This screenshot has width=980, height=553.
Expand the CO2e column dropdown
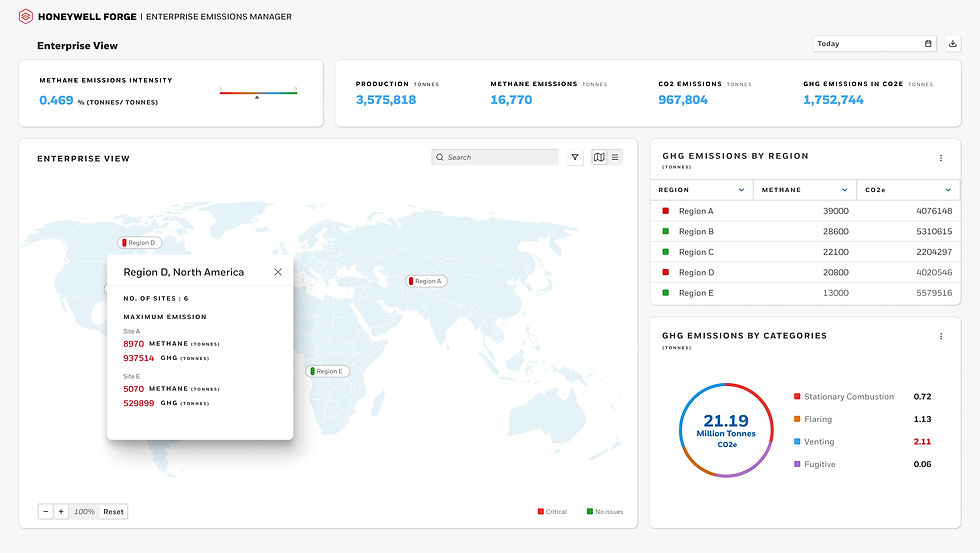click(948, 190)
